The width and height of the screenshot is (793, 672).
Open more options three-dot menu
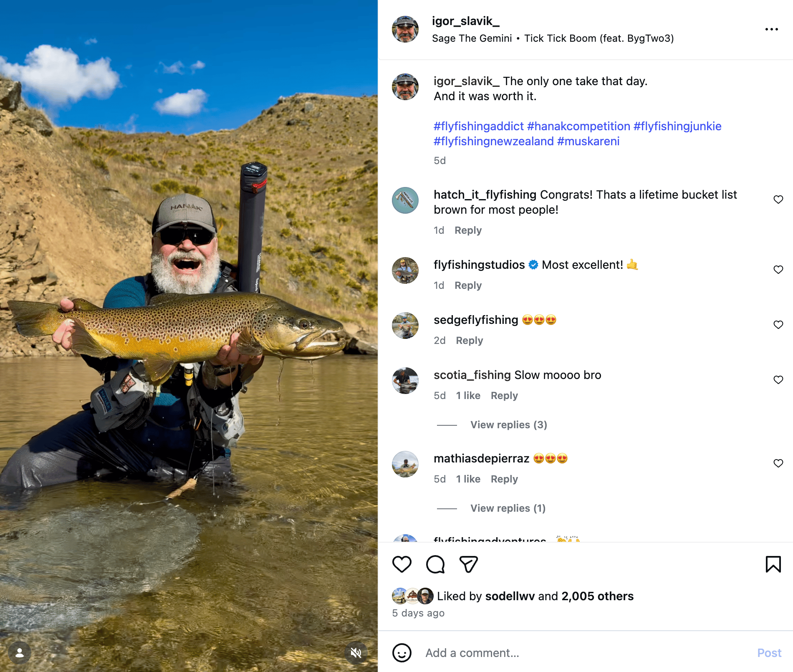pyautogui.click(x=771, y=29)
